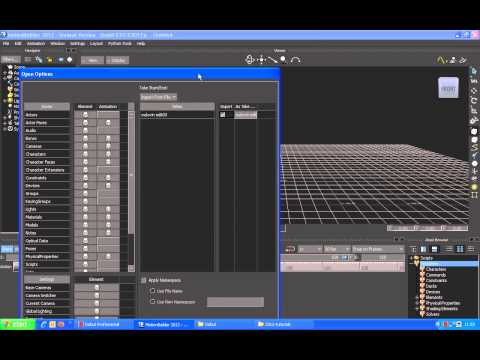Viewport: 480px width, 360px height.
Task: Toggle the Element checkbox for Materials
Action: point(85,217)
